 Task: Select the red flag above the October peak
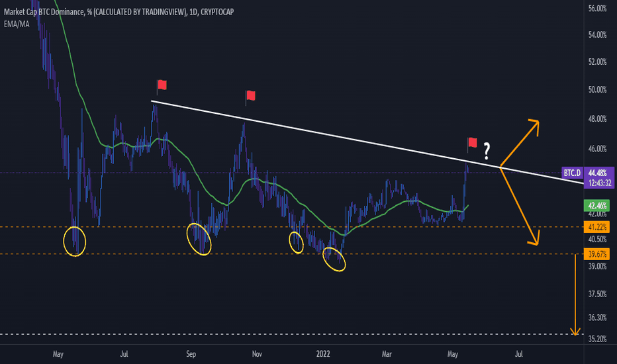250,97
